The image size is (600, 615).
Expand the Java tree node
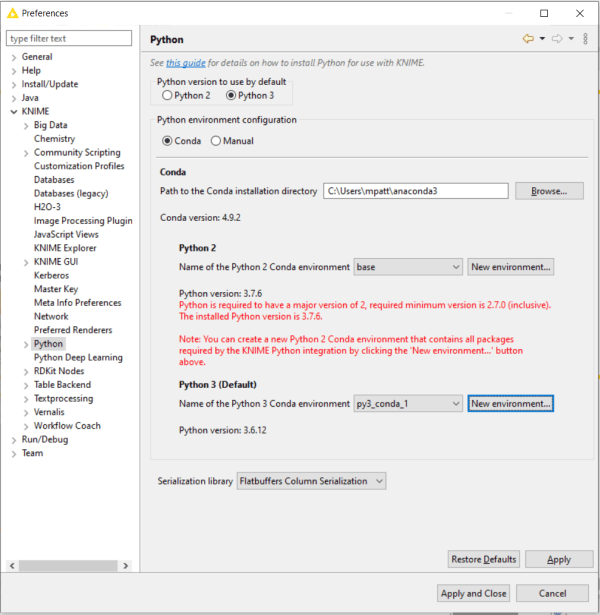pos(14,98)
